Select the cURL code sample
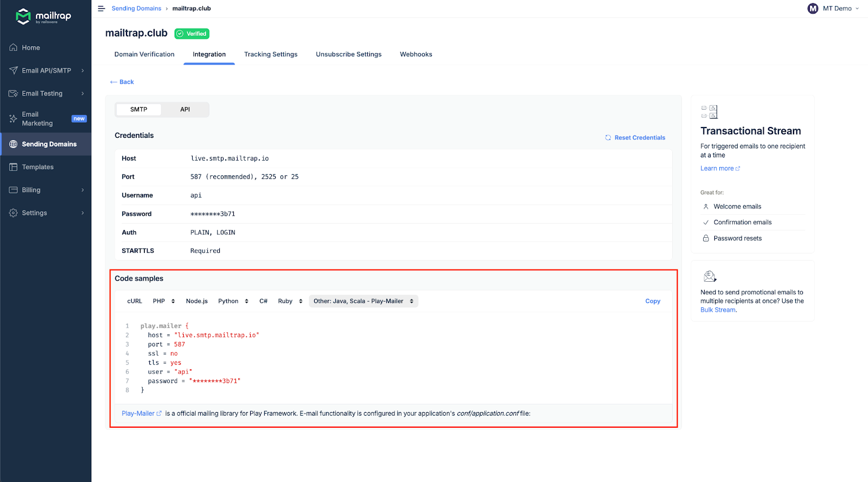Screen dimensions: 868x482 pos(135,301)
